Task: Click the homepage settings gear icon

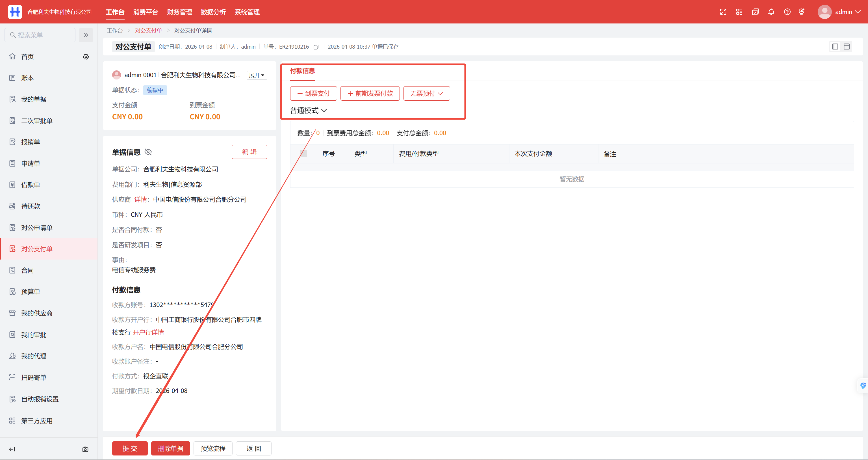Action: coord(86,57)
